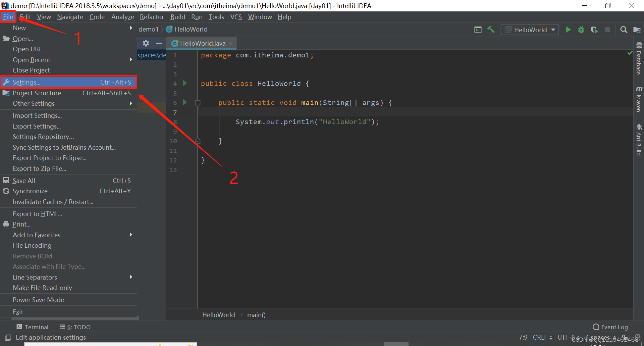The height and width of the screenshot is (346, 644).
Task: Open the Event Log
Action: (x=610, y=327)
